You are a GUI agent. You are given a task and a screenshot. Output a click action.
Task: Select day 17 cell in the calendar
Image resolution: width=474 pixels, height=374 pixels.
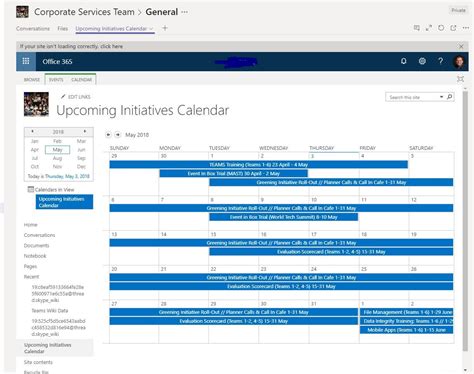click(334, 248)
